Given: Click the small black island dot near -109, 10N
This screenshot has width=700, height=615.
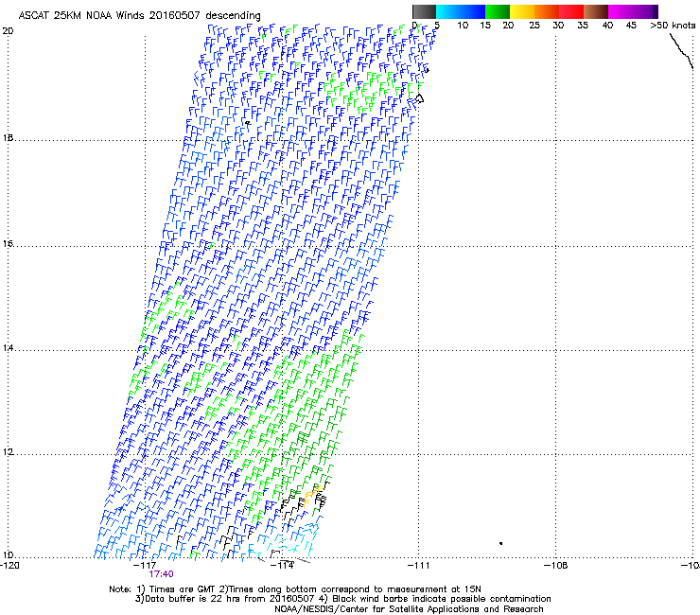Looking at the screenshot, I should (x=501, y=543).
